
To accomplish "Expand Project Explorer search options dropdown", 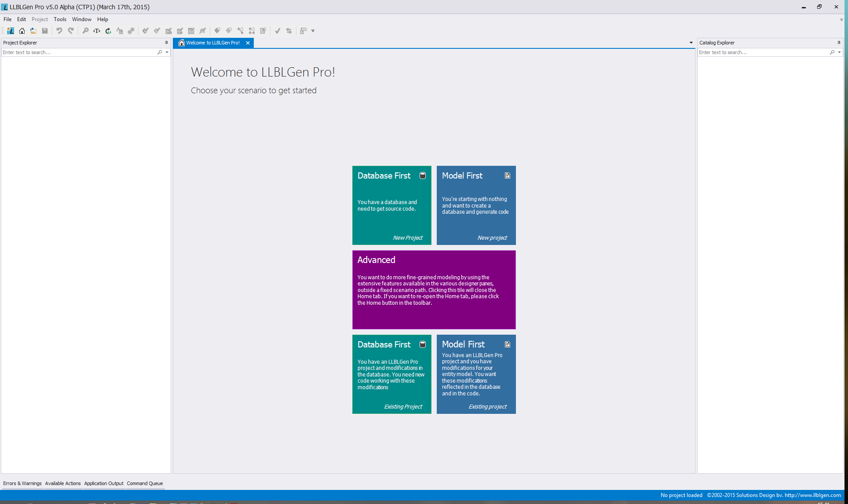I will tap(167, 52).
